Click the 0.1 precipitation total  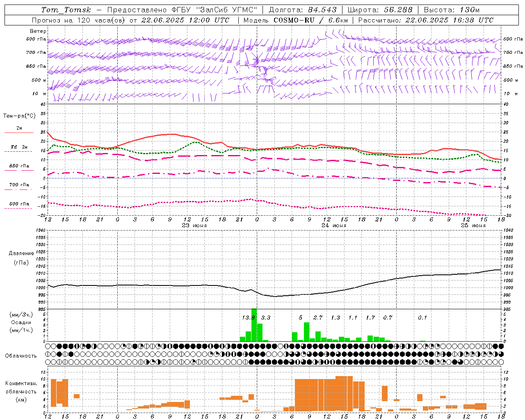[422, 317]
